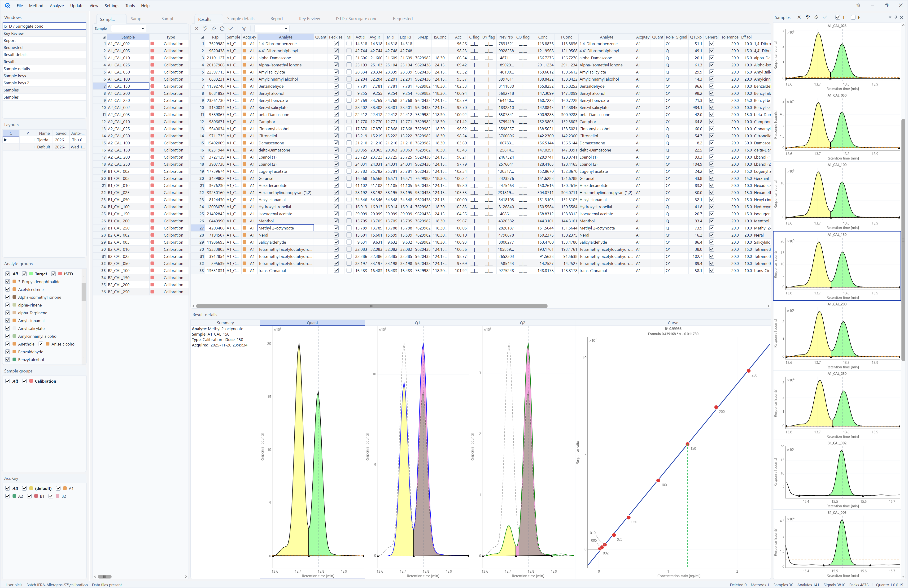Click C flag icon for 1,4-Dibromobenzene row
Image resolution: width=908 pixels, height=588 pixels.
click(474, 44)
